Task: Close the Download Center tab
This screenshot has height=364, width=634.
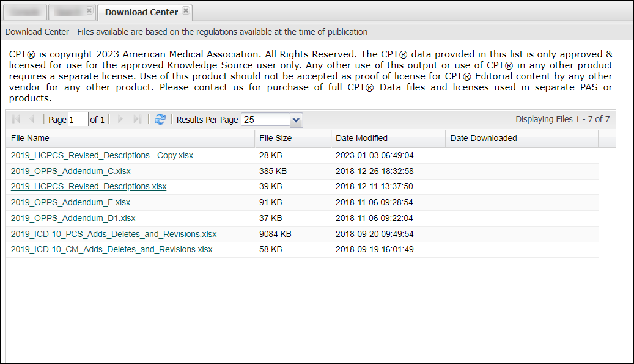Action: point(186,11)
